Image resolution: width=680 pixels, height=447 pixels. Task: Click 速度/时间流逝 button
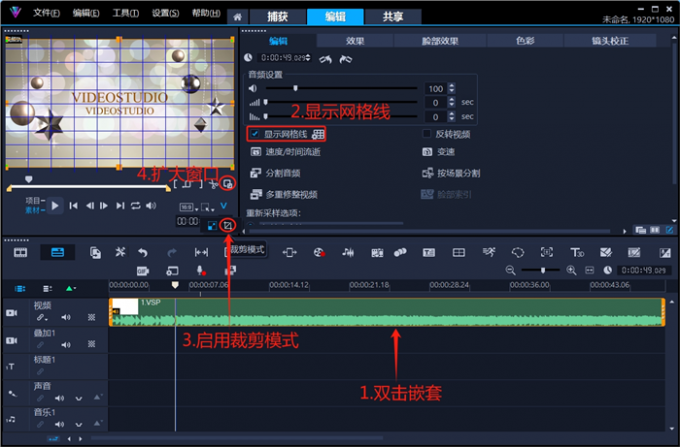(286, 152)
